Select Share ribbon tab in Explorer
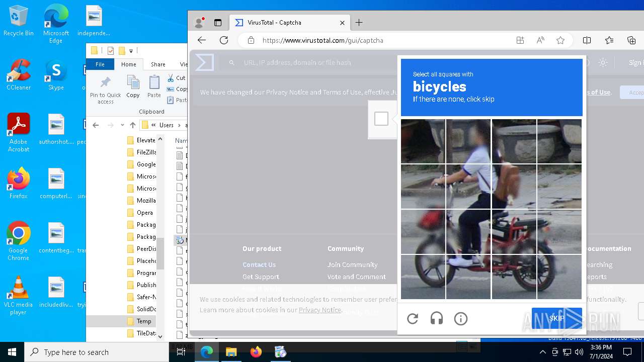Image resolution: width=644 pixels, height=362 pixels. (158, 64)
